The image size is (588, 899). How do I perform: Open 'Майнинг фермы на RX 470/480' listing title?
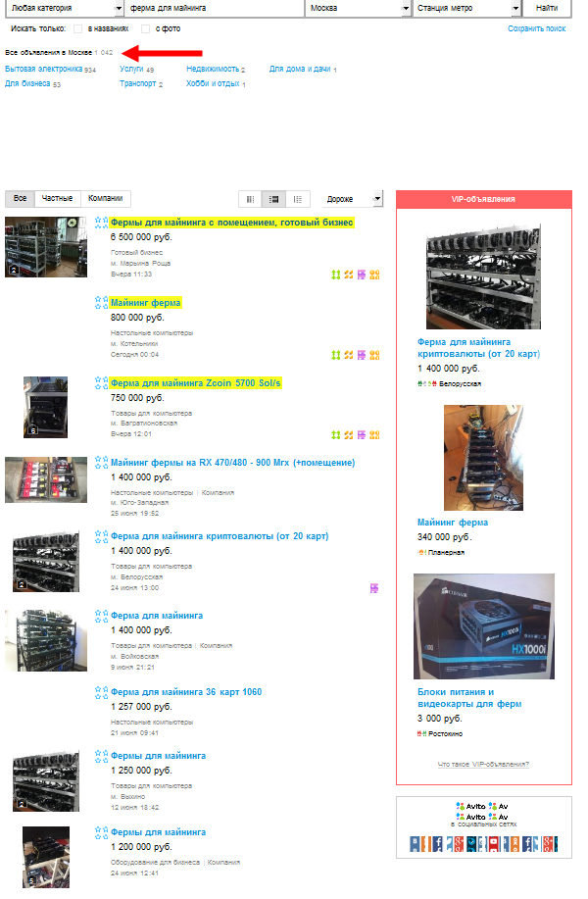232,463
